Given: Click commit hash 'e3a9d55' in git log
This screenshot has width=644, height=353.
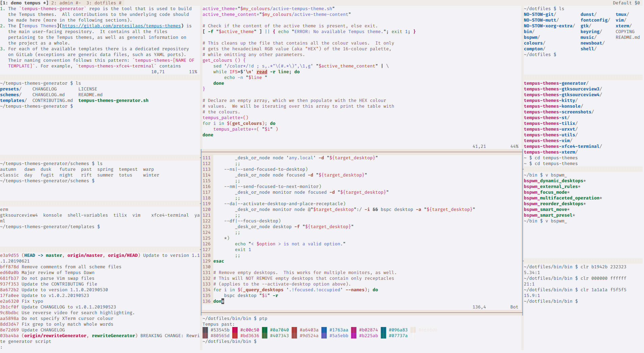Looking at the screenshot, I should [x=9, y=255].
